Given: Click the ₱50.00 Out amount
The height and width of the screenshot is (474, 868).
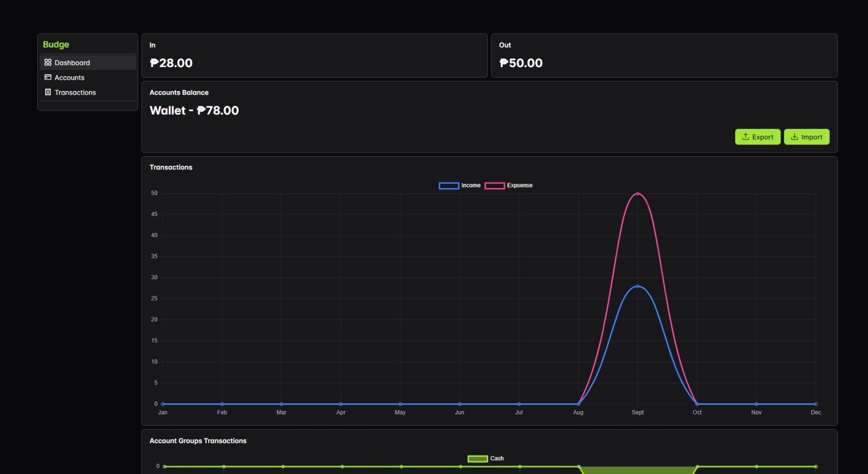Looking at the screenshot, I should point(521,63).
